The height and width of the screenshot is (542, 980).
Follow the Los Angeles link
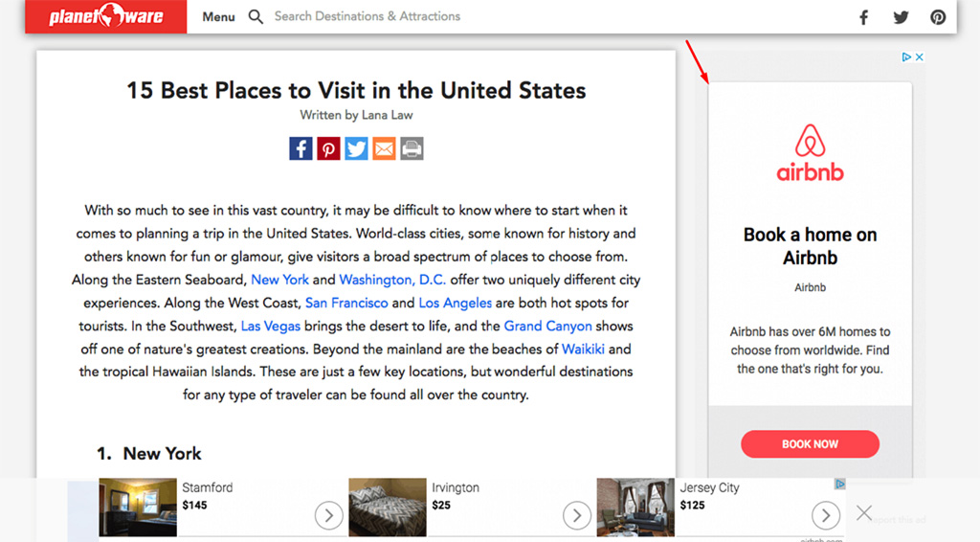coord(455,303)
